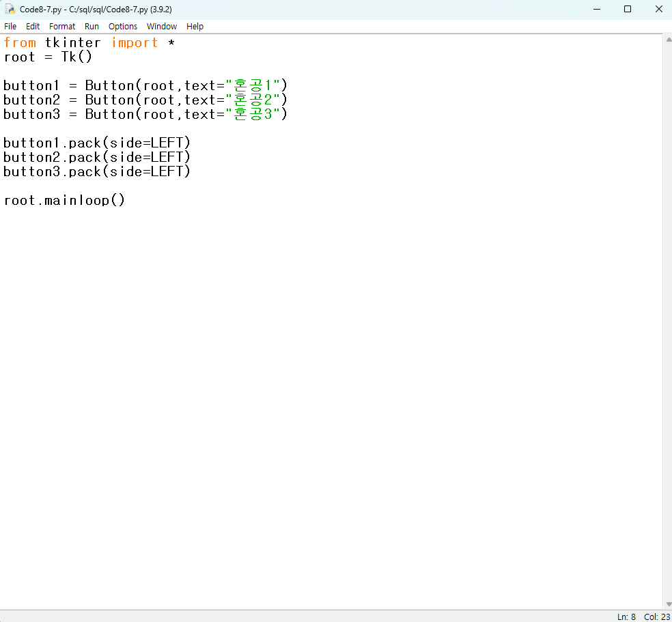Place cursor on 'root = Tk()' line
Image resolution: width=672 pixels, height=622 pixels.
click(x=48, y=57)
